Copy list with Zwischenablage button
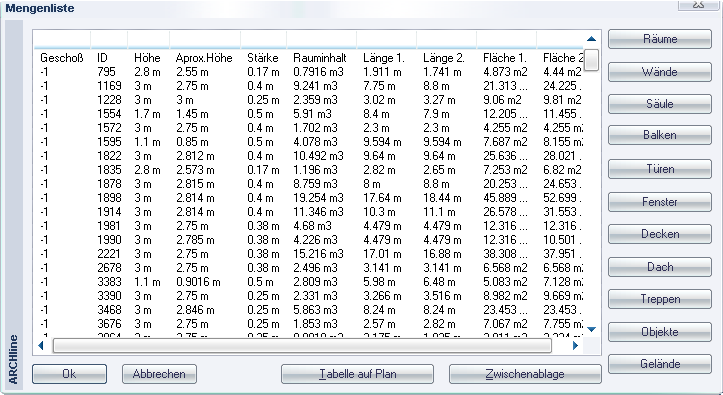This screenshot has width=723, height=395. point(525,374)
